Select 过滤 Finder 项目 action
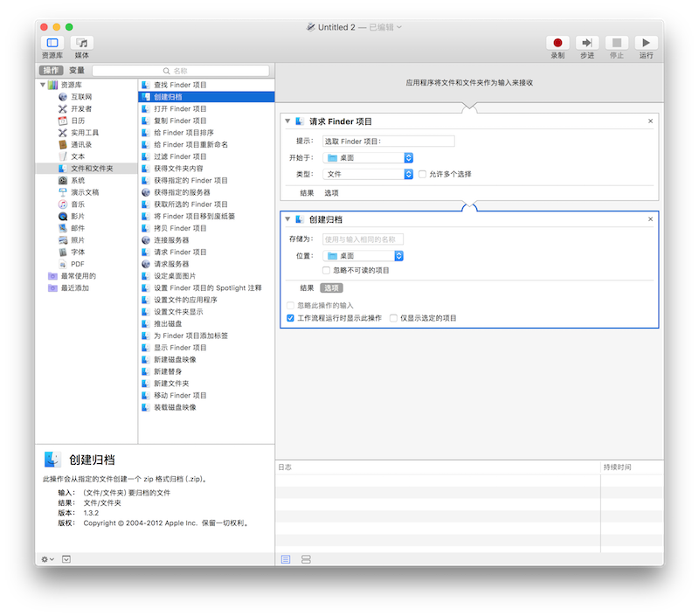 pos(206,156)
